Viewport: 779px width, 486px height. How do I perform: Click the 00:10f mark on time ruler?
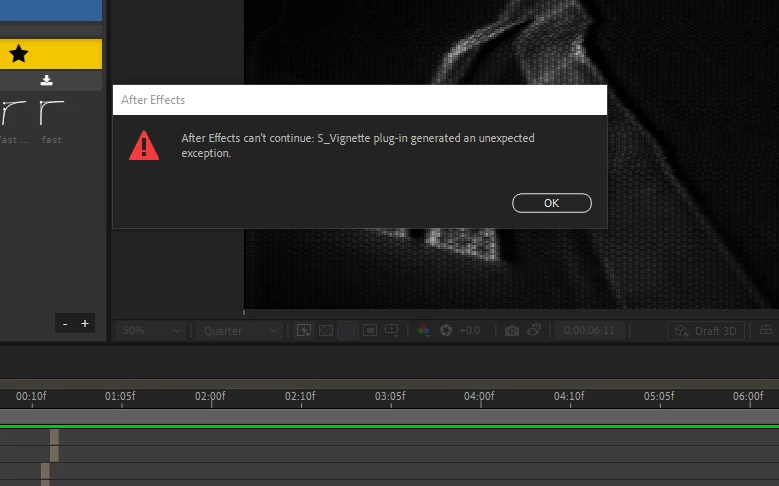click(x=31, y=397)
